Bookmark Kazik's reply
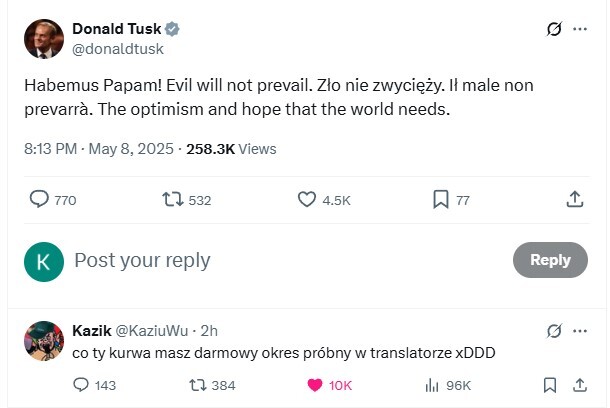Image resolution: width=610 pixels, height=408 pixels. coord(549,385)
